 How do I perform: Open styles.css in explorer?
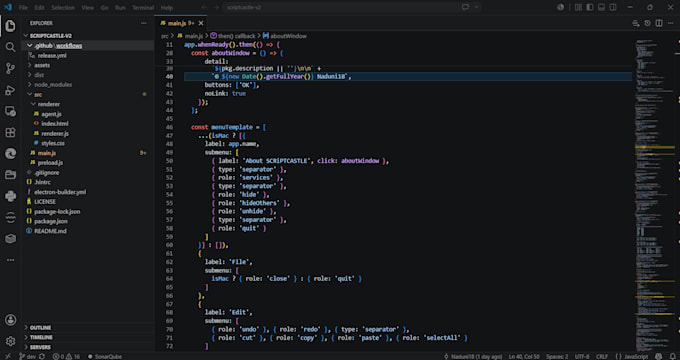(89, 143)
